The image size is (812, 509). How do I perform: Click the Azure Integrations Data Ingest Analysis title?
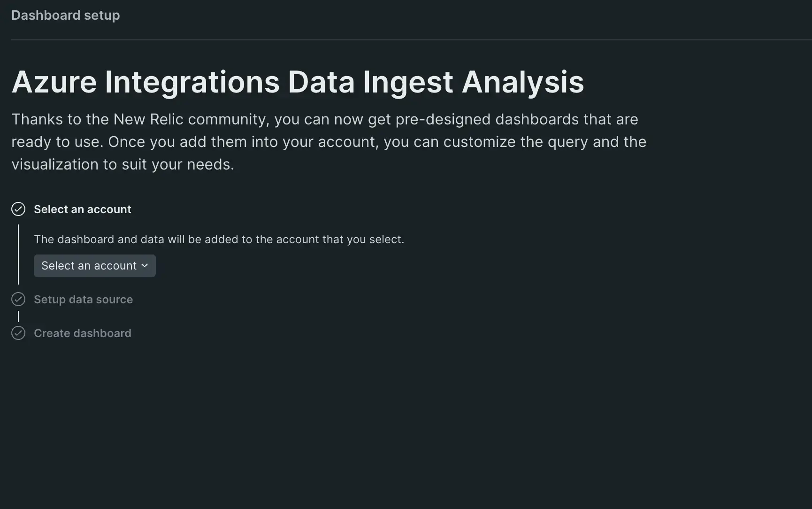298,82
